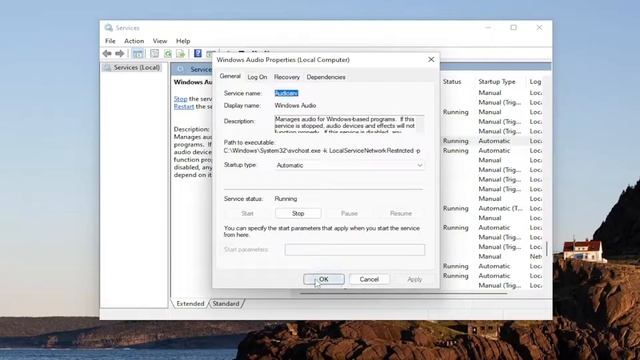640x360 pixels.
Task: Open the View menu
Action: [x=160, y=41]
